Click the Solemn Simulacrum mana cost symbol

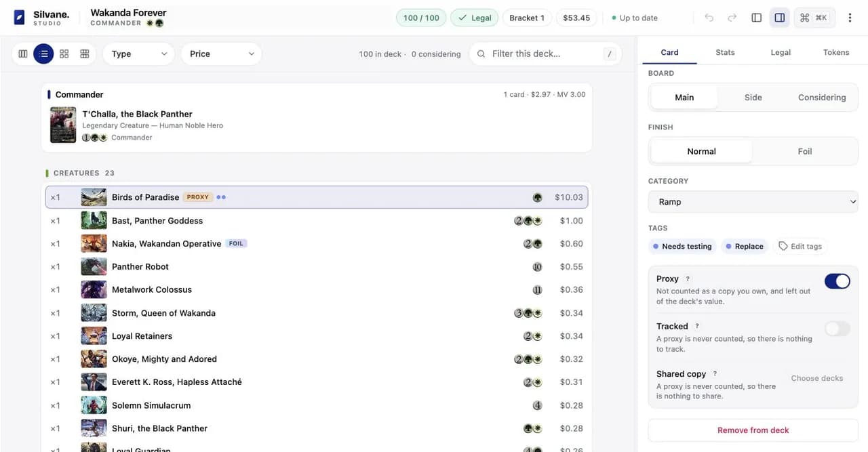[537, 405]
